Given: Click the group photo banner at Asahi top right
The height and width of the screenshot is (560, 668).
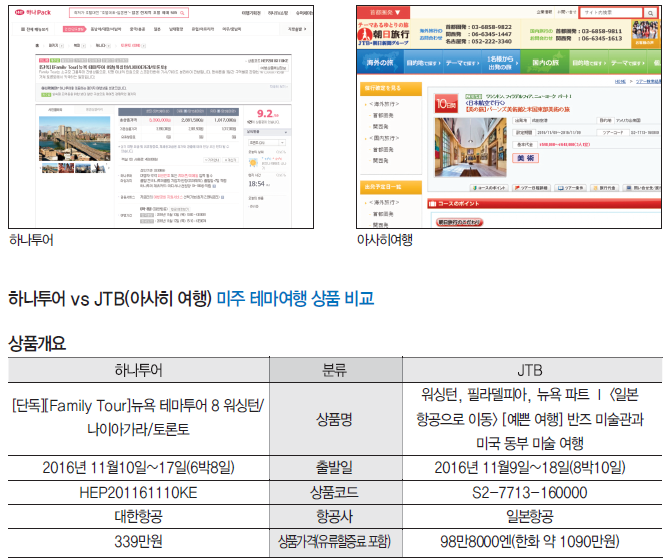Looking at the screenshot, I should point(645,33).
